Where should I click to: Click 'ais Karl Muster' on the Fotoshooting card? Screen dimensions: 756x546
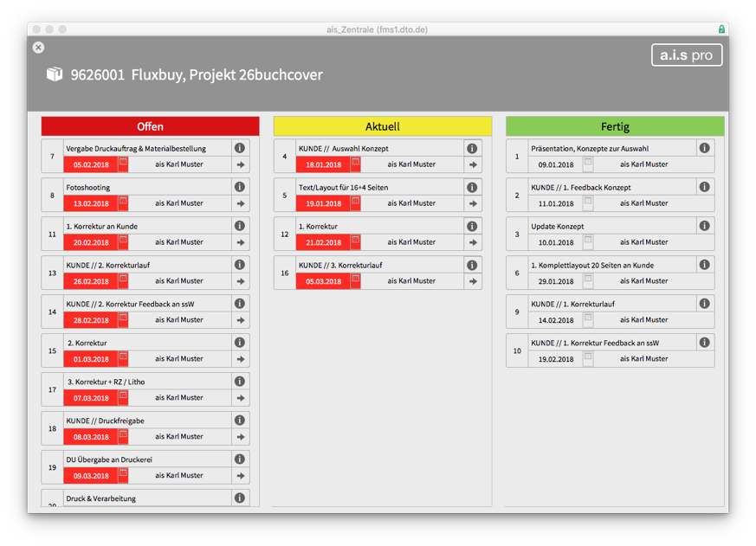[179, 203]
